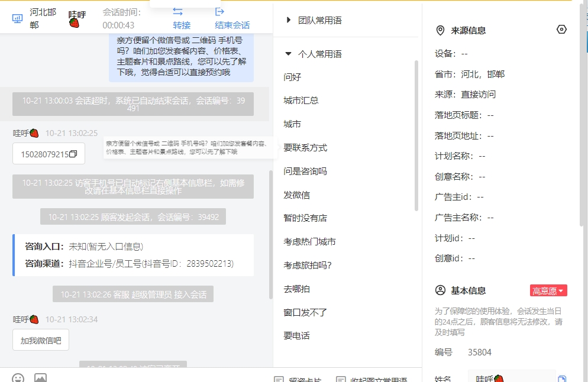The image size is (588, 382).
Task: Open the 高意愿 intent dropdown
Action: [548, 290]
